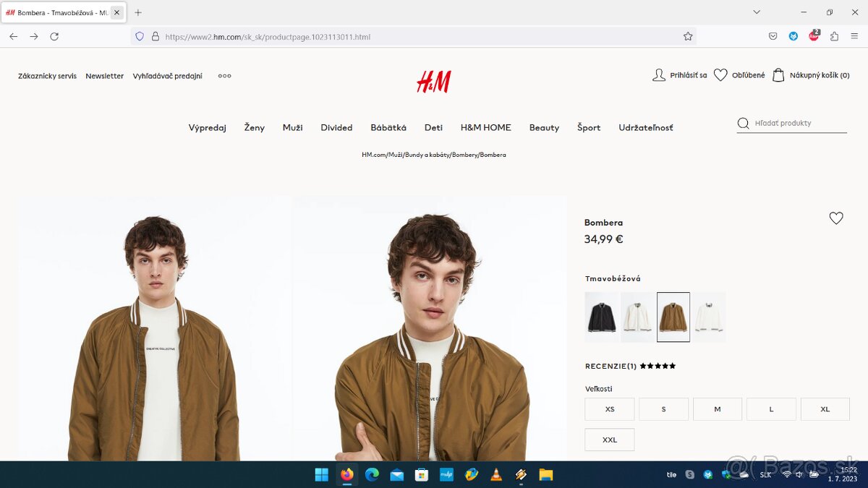Click the RECENZIE(1) reviews link
Screen dimensions: 868x488
(x=610, y=366)
